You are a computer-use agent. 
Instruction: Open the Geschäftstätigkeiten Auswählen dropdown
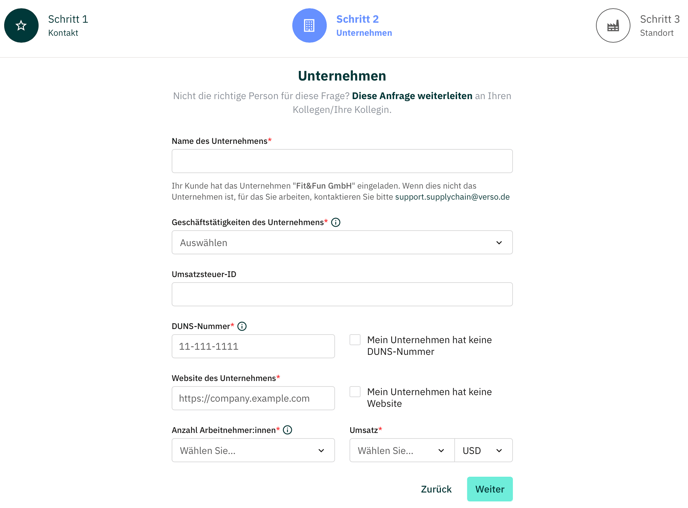(x=342, y=243)
